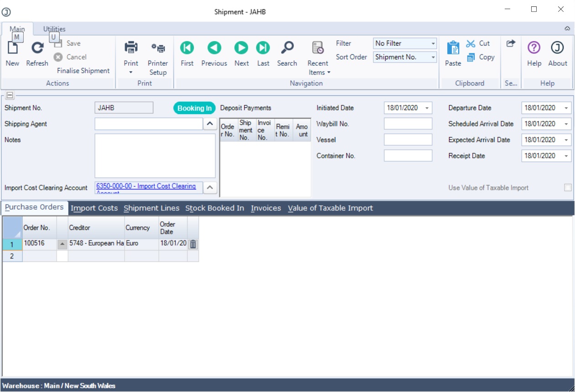The image size is (575, 392).
Task: Open the Printer Setup icon
Action: pyautogui.click(x=158, y=48)
